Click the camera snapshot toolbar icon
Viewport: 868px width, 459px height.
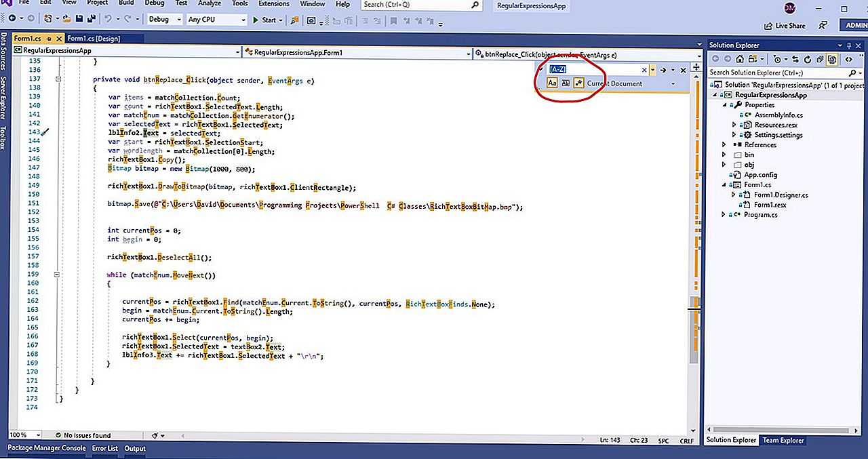click(311, 20)
